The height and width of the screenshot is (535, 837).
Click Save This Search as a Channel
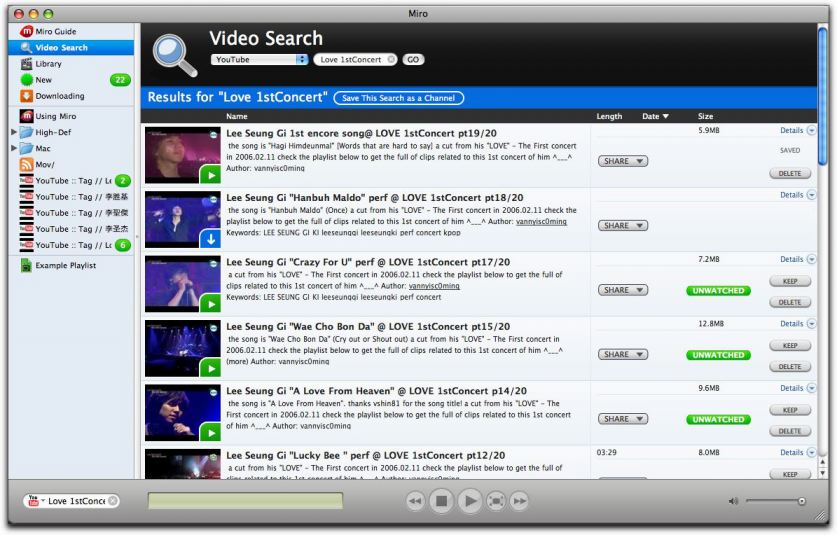(398, 98)
